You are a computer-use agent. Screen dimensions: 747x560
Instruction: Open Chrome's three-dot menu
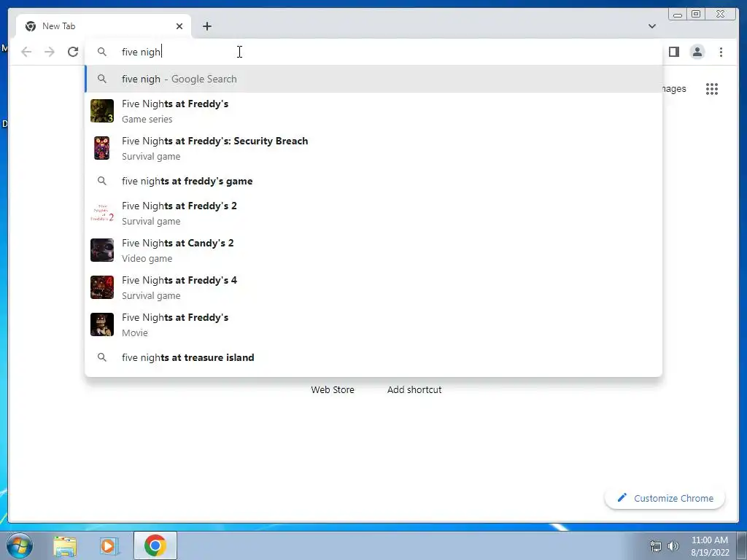721,52
